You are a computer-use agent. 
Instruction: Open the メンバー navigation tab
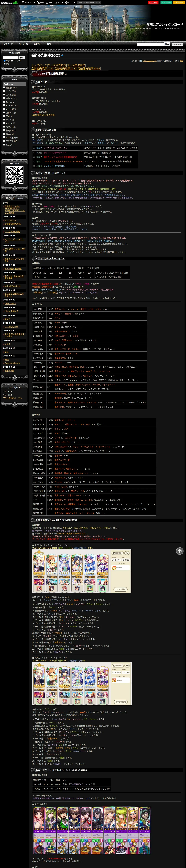pyautogui.click(x=38, y=44)
